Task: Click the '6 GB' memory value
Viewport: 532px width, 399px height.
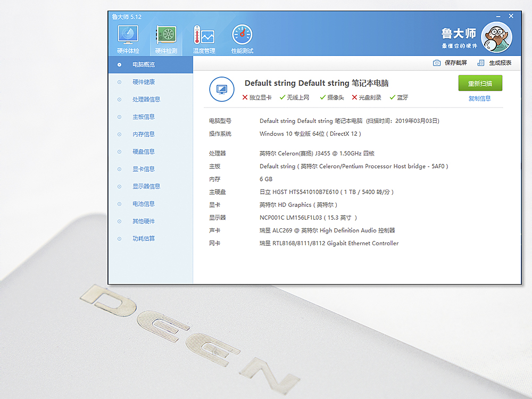Action: (x=266, y=179)
